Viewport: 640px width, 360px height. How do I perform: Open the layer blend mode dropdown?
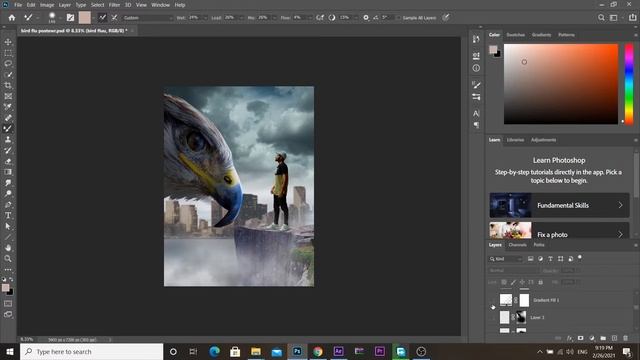click(x=514, y=271)
